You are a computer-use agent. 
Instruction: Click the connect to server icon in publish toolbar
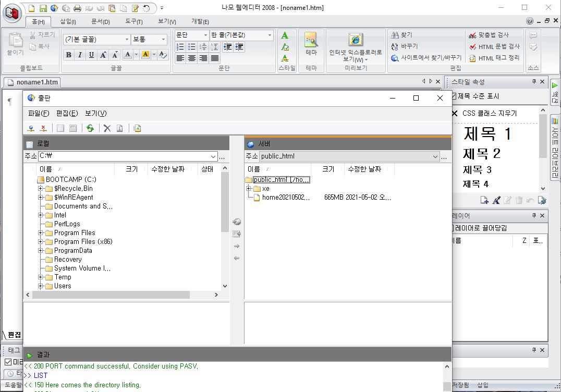click(x=31, y=128)
